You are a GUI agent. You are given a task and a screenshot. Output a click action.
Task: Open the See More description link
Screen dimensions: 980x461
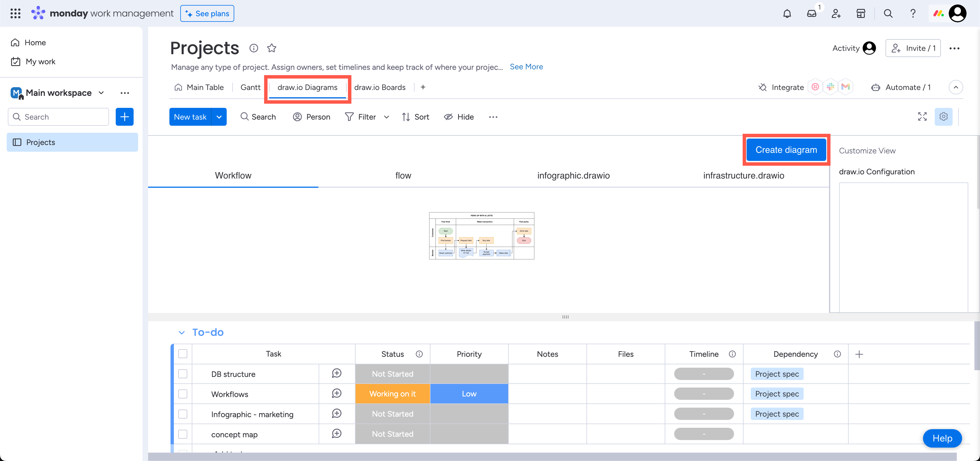(527, 66)
